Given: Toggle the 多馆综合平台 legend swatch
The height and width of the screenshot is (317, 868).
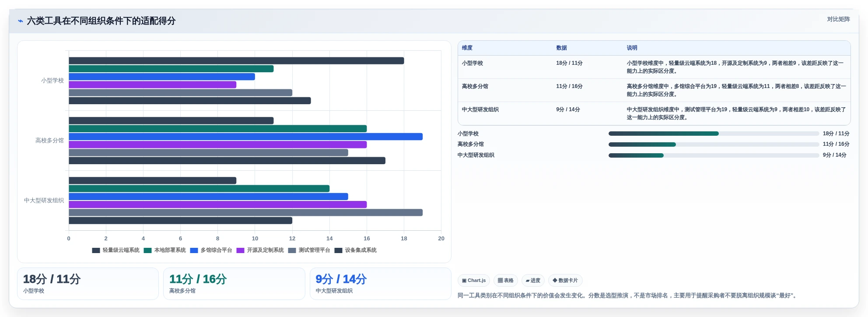Looking at the screenshot, I should (194, 250).
